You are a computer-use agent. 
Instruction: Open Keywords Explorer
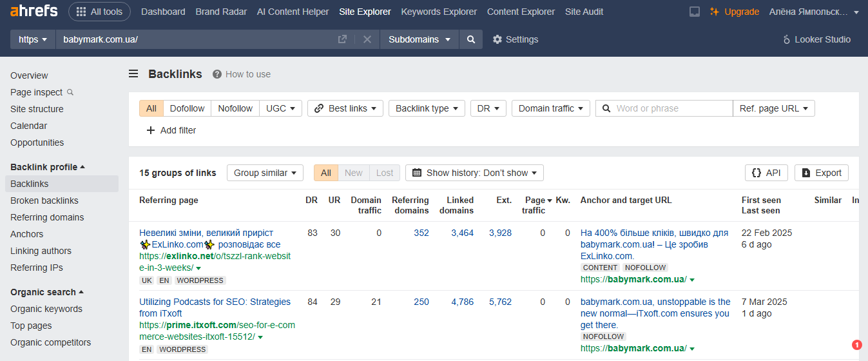click(x=439, y=12)
